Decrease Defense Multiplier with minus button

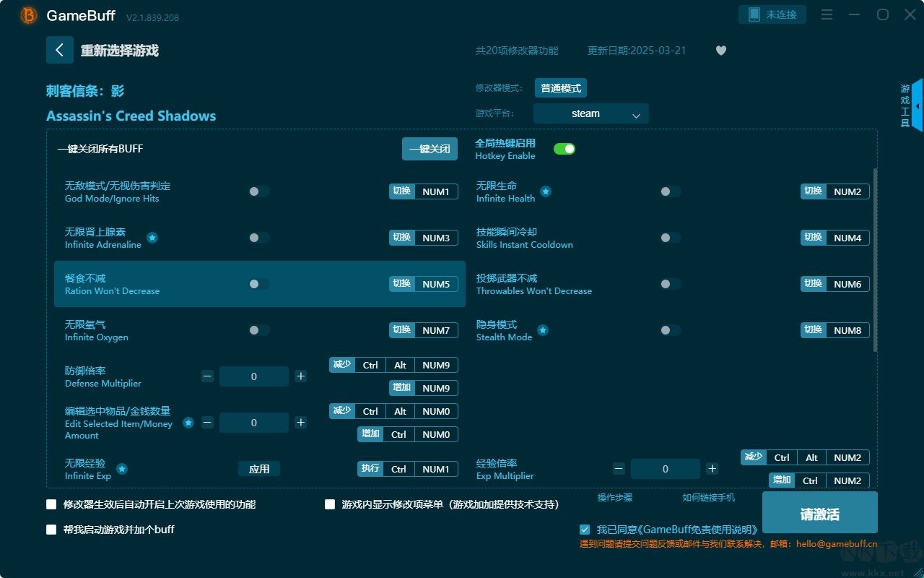[207, 376]
